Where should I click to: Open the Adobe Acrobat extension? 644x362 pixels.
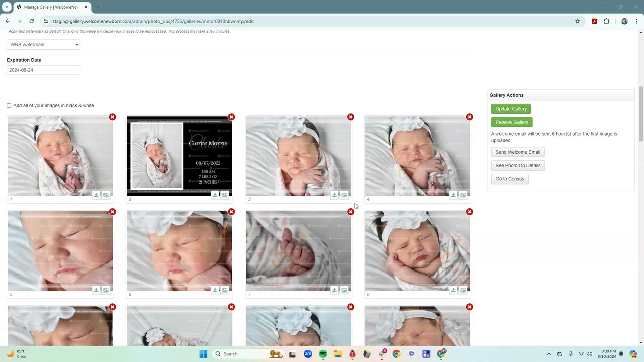(x=594, y=21)
